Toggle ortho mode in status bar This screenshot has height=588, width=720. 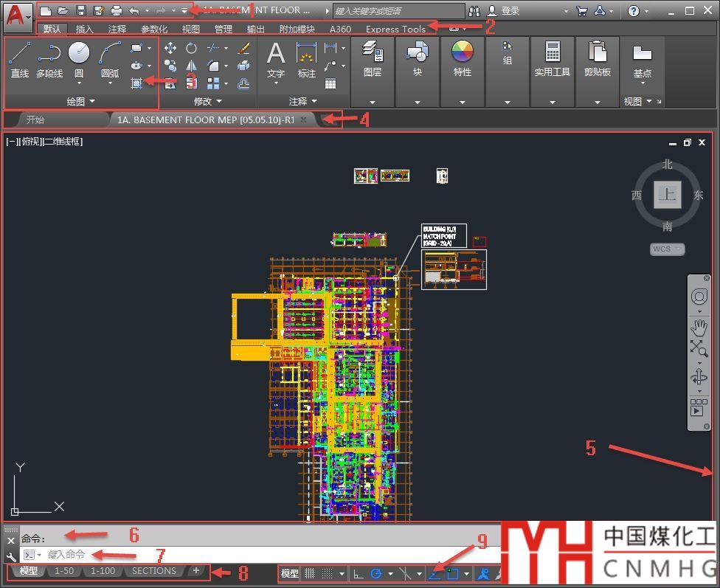[358, 573]
